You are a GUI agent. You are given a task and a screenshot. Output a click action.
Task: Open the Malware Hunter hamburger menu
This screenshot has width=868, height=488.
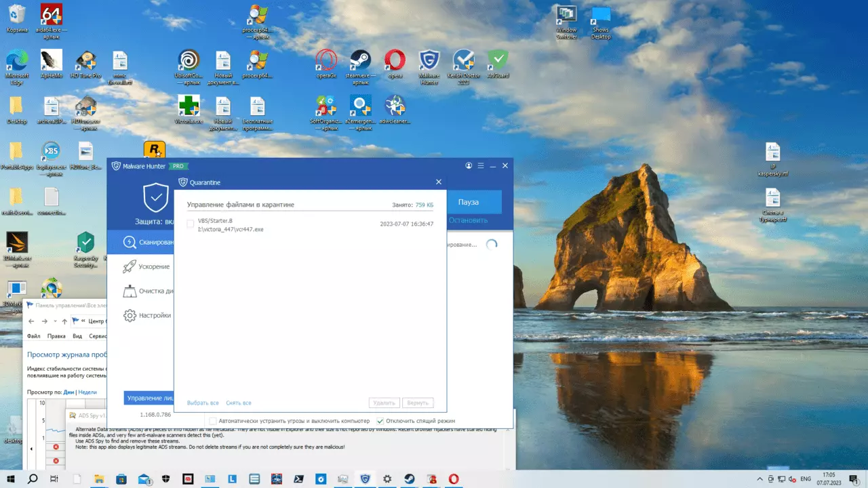481,165
